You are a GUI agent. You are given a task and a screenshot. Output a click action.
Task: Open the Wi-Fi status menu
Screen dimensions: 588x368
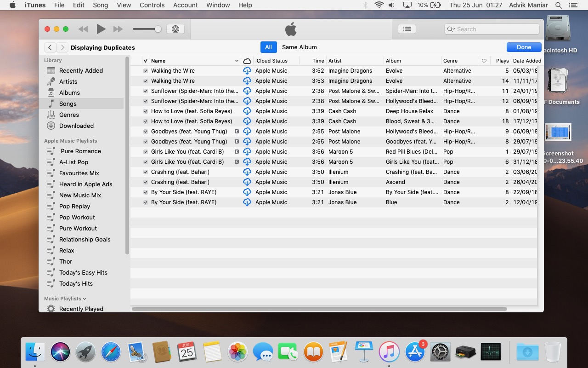[x=379, y=5]
